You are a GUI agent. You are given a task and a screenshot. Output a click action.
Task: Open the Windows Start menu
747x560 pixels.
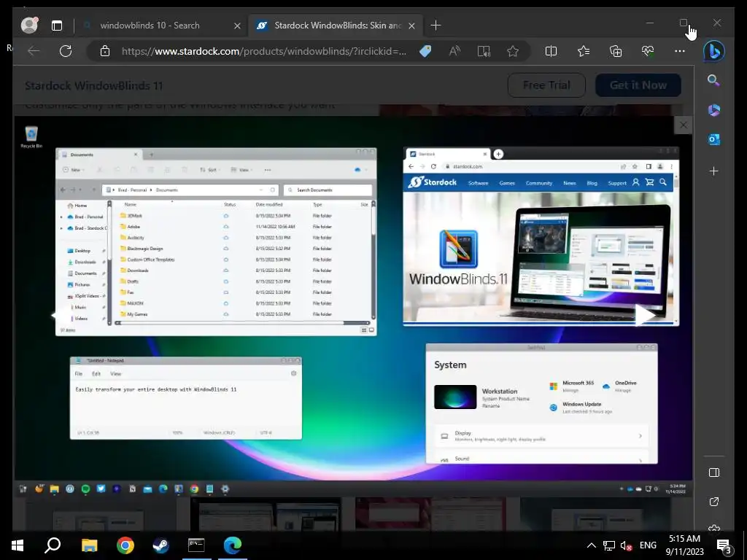pyautogui.click(x=18, y=545)
